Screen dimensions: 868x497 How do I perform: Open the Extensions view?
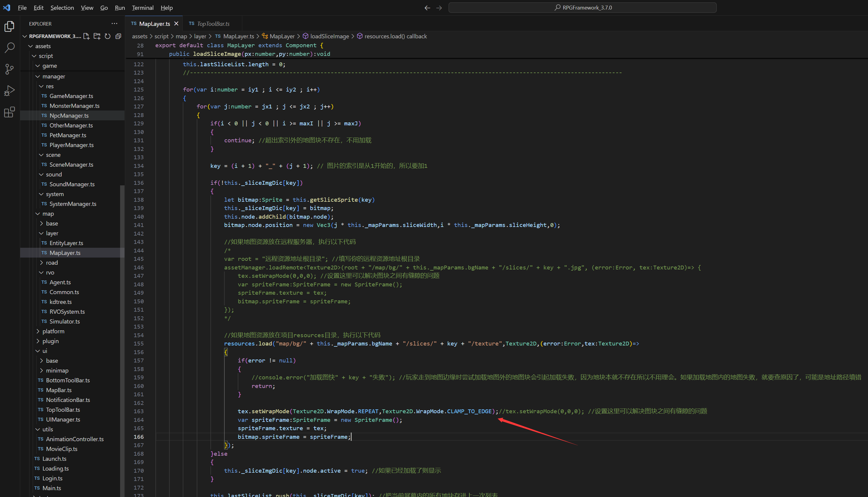pos(9,112)
